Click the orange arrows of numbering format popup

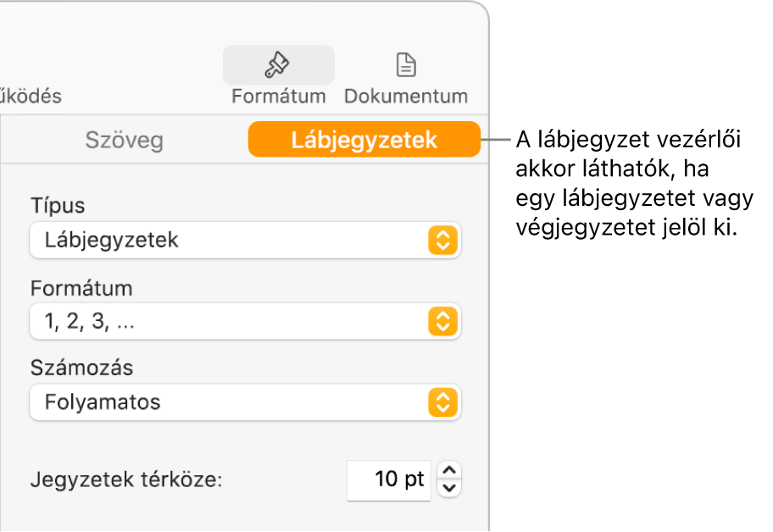click(x=442, y=322)
